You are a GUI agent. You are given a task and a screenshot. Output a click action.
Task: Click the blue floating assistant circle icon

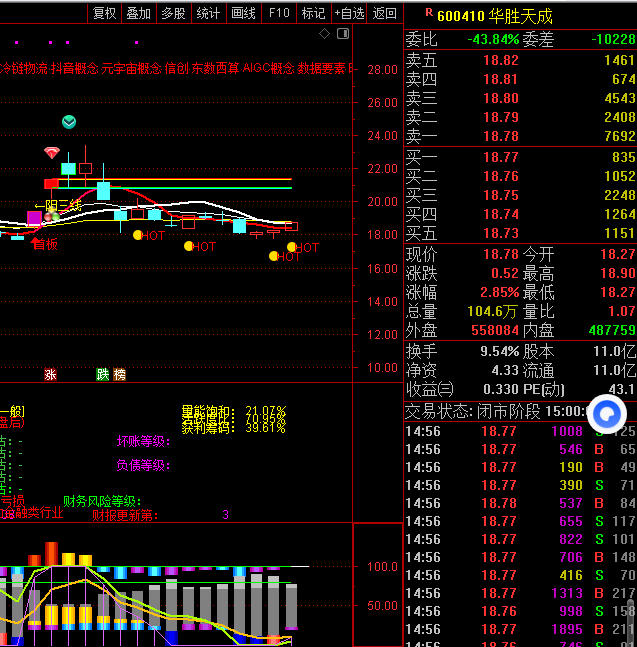606,413
